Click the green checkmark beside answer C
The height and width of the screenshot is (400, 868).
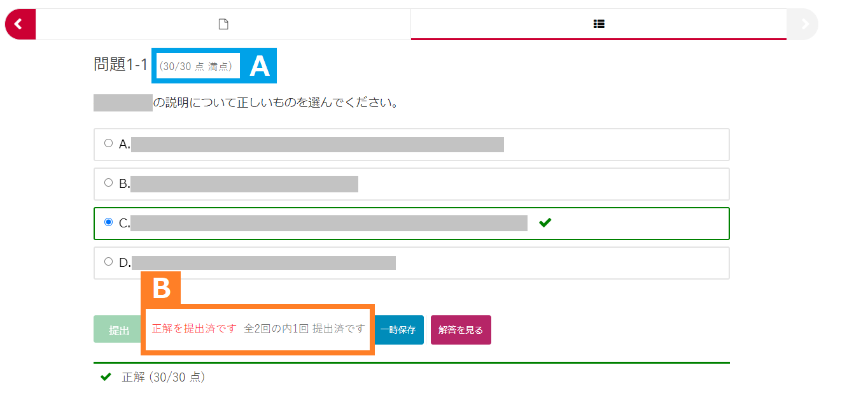coord(545,223)
